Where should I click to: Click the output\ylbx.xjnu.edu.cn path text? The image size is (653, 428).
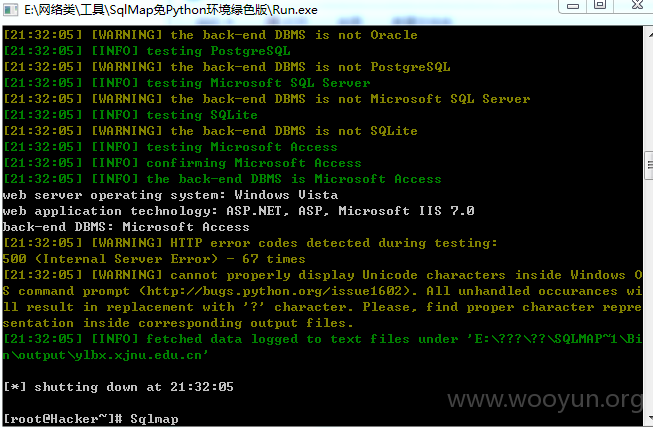point(109,355)
